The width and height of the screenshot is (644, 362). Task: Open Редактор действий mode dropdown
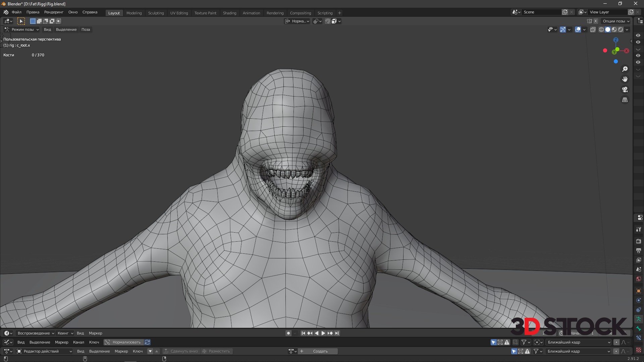[x=44, y=351]
